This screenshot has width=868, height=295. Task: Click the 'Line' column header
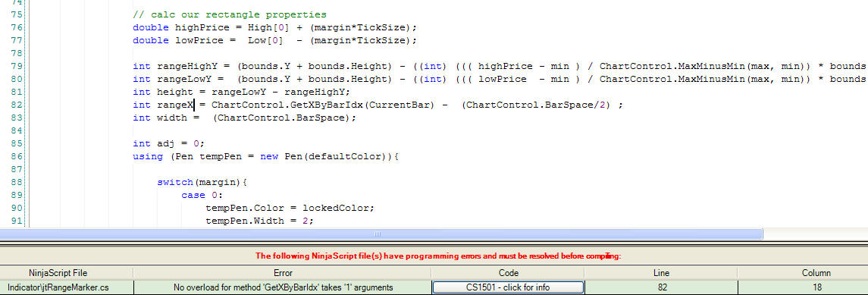[x=660, y=273]
